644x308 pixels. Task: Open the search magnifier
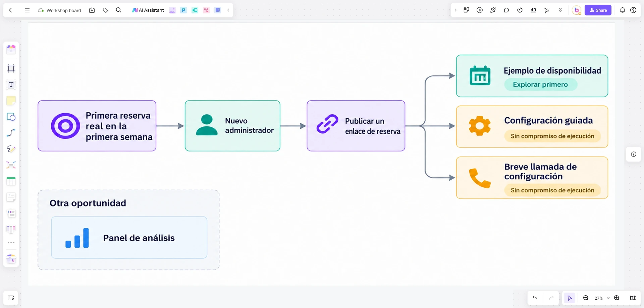[x=118, y=10]
